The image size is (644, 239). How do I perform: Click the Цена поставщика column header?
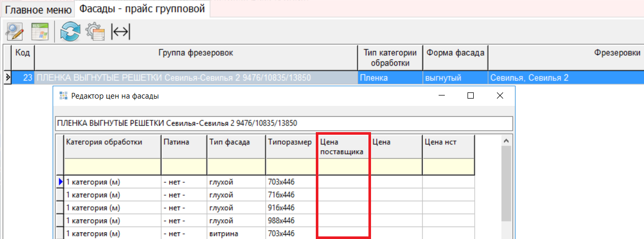[x=343, y=147]
